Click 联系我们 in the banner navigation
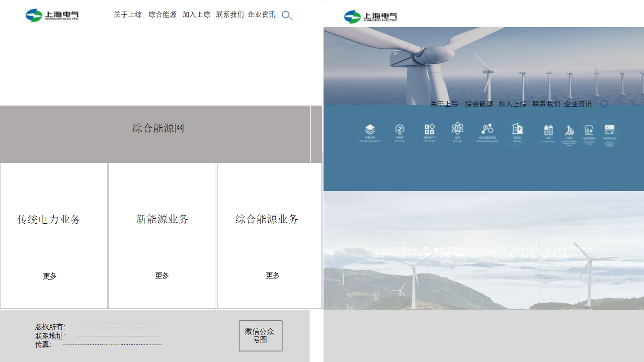The height and width of the screenshot is (362, 644). 546,104
